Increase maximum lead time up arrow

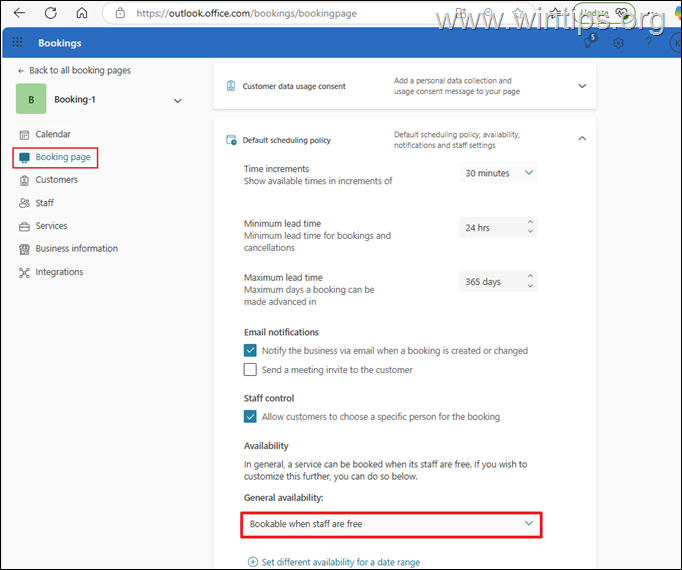(x=530, y=276)
